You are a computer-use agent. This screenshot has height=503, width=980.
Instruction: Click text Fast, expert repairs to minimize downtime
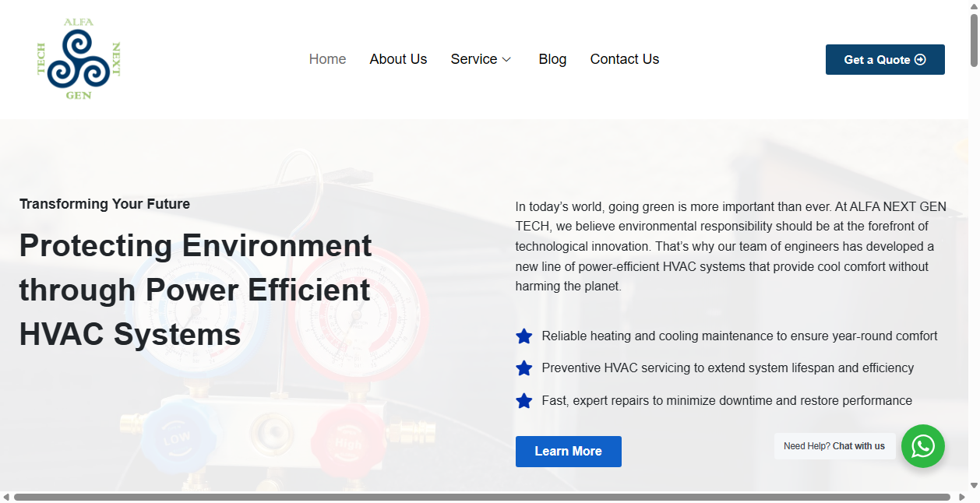point(727,401)
